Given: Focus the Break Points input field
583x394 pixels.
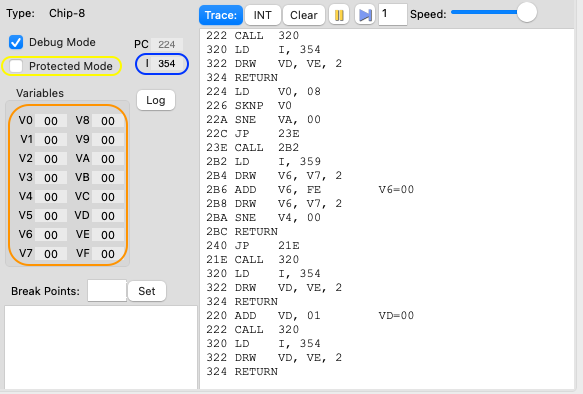Looking at the screenshot, I should [x=107, y=291].
